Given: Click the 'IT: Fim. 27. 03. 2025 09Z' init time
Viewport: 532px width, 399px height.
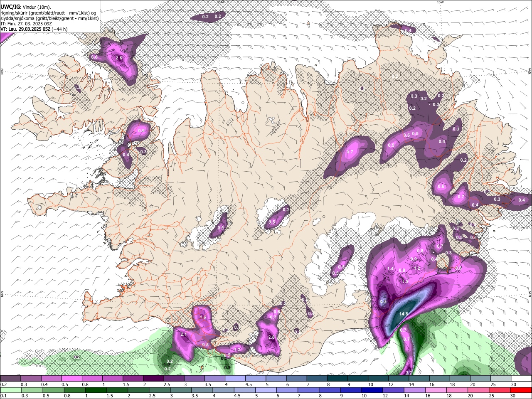Looking at the screenshot, I should coord(26,24).
